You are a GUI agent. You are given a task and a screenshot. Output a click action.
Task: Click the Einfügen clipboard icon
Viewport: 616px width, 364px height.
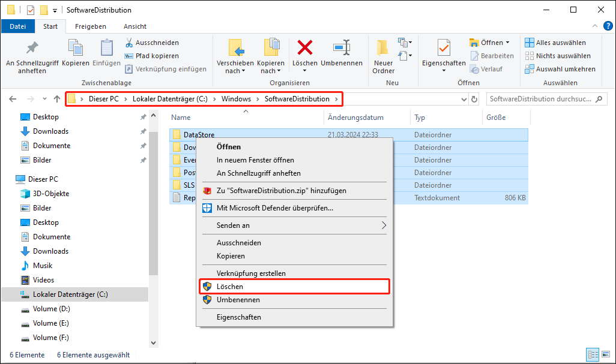106,53
